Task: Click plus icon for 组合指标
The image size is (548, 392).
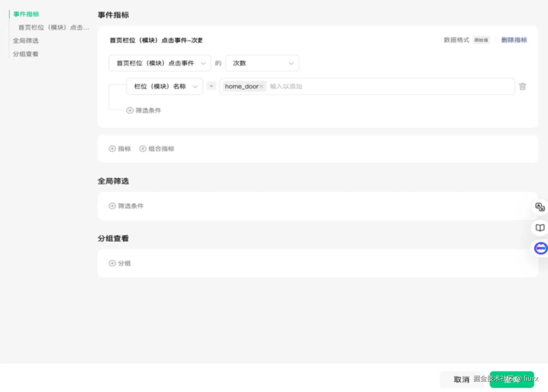Action: [x=143, y=149]
